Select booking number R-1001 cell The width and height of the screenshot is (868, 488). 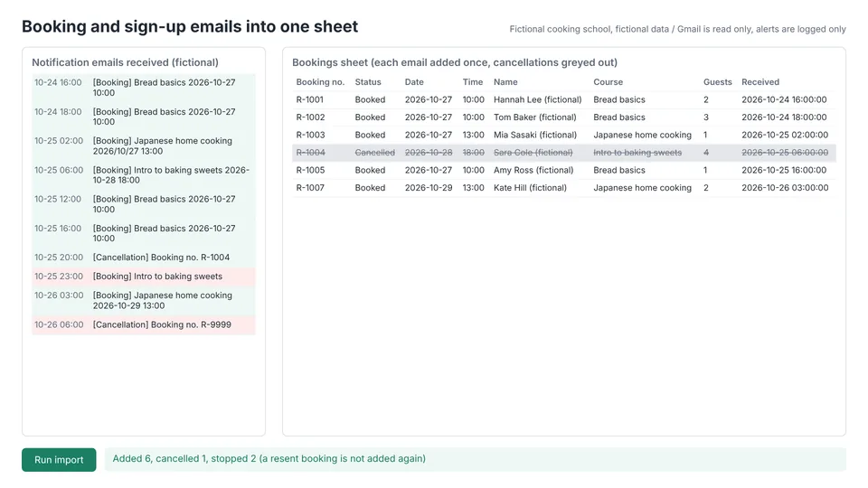tap(309, 99)
